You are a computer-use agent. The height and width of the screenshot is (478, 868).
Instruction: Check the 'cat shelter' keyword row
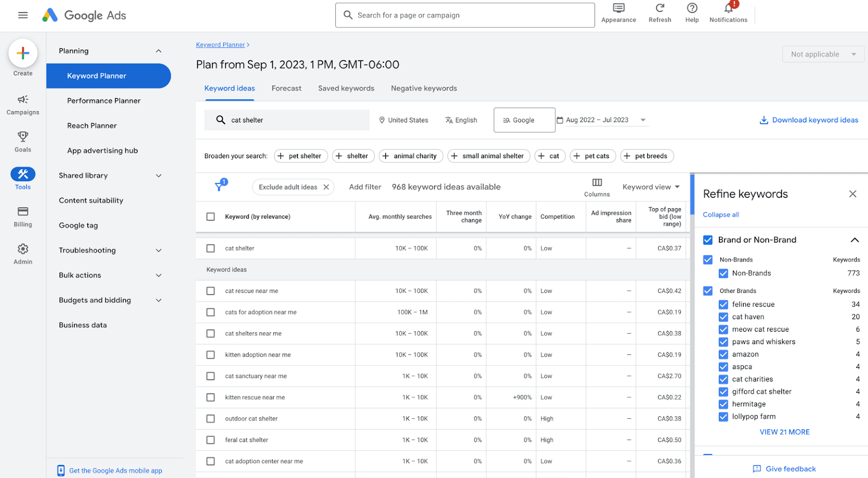click(210, 248)
